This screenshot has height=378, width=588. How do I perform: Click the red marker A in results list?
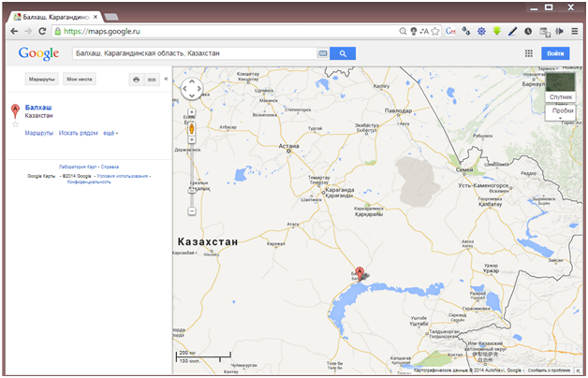15,111
